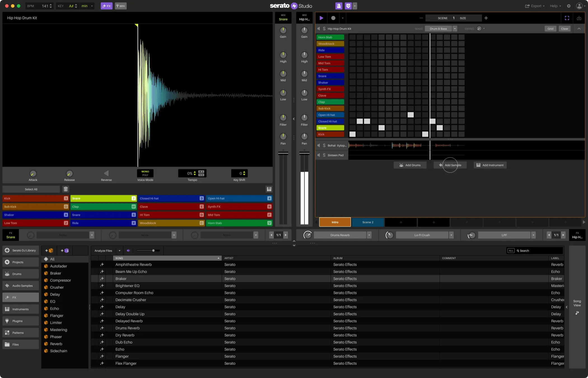This screenshot has height=378, width=588.
Task: Open the piano keyboard view icon
Action: pyautogui.click(x=269, y=189)
